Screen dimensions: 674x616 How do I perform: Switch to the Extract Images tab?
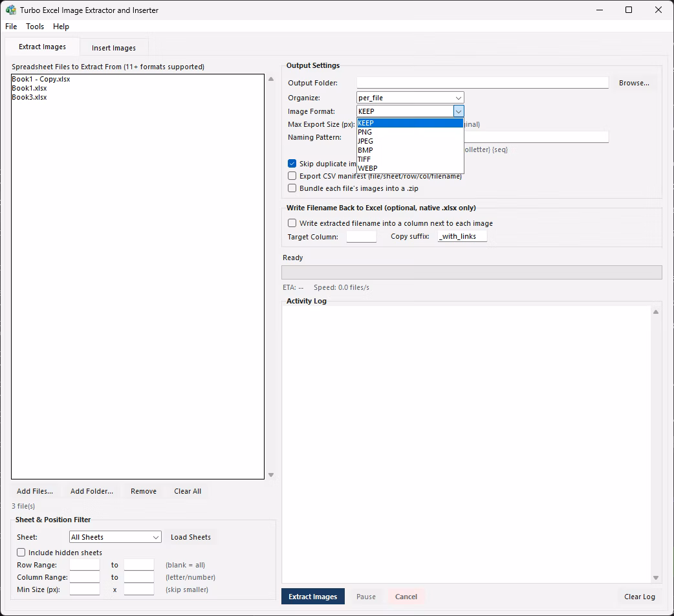click(43, 47)
